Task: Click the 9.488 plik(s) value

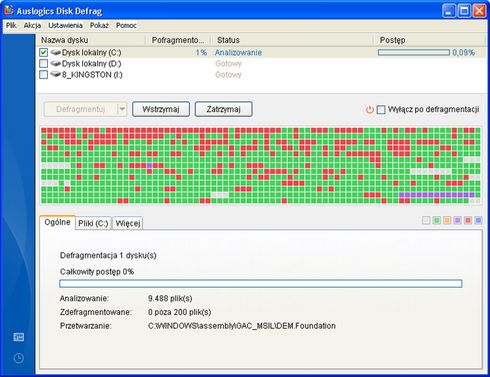Action: 170,298
